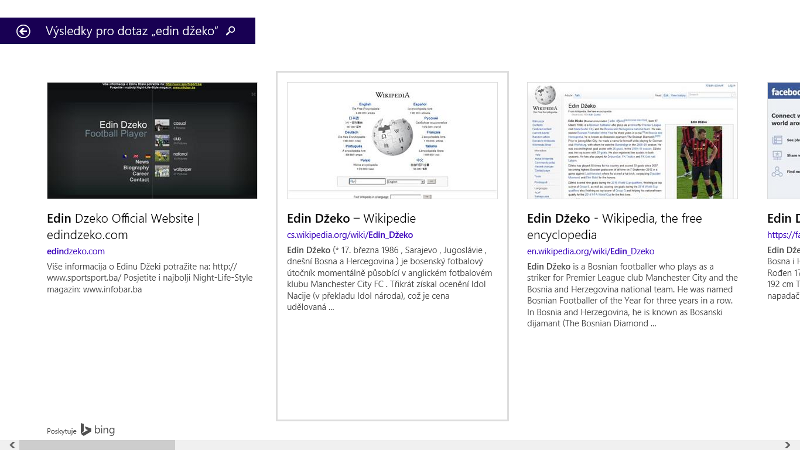Click the back arrow button

[x=23, y=31]
